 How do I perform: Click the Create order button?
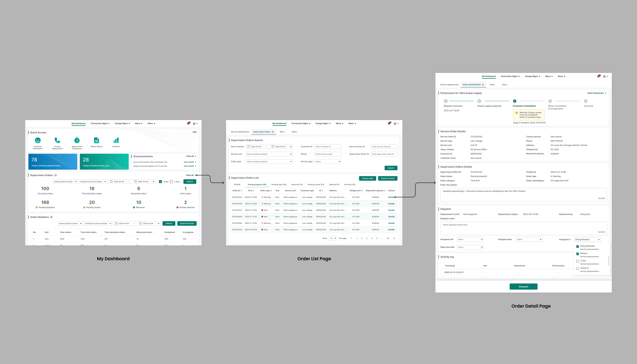367,178
